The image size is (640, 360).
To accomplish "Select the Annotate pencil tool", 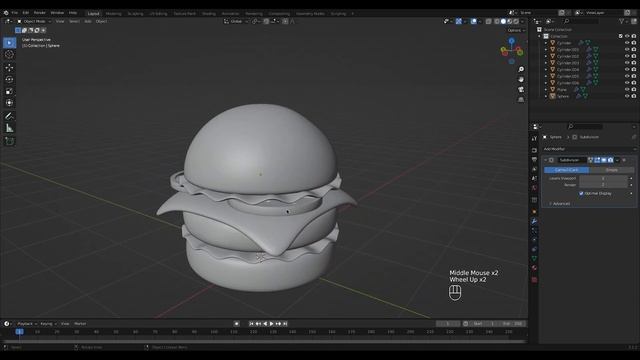I will pyautogui.click(x=9, y=116).
